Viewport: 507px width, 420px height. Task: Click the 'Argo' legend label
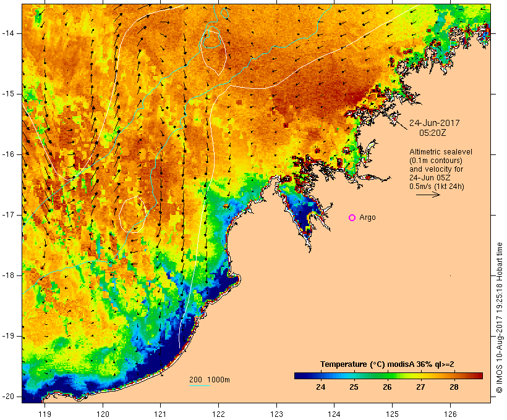click(368, 218)
